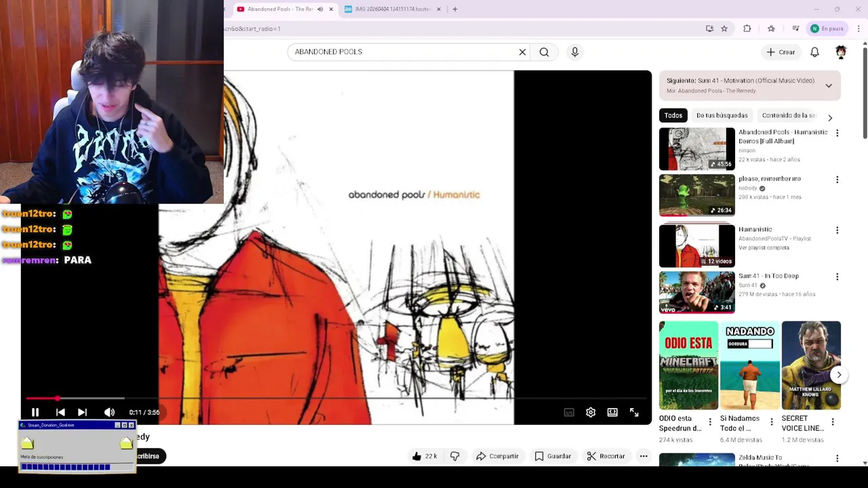Click the Recortar clip button
This screenshot has width=868, height=488.
coord(606,456)
